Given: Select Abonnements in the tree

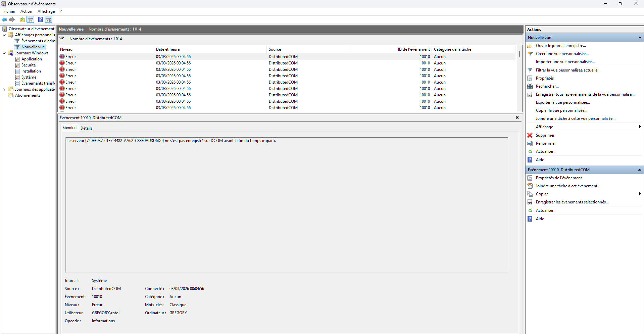Looking at the screenshot, I should 28,95.
